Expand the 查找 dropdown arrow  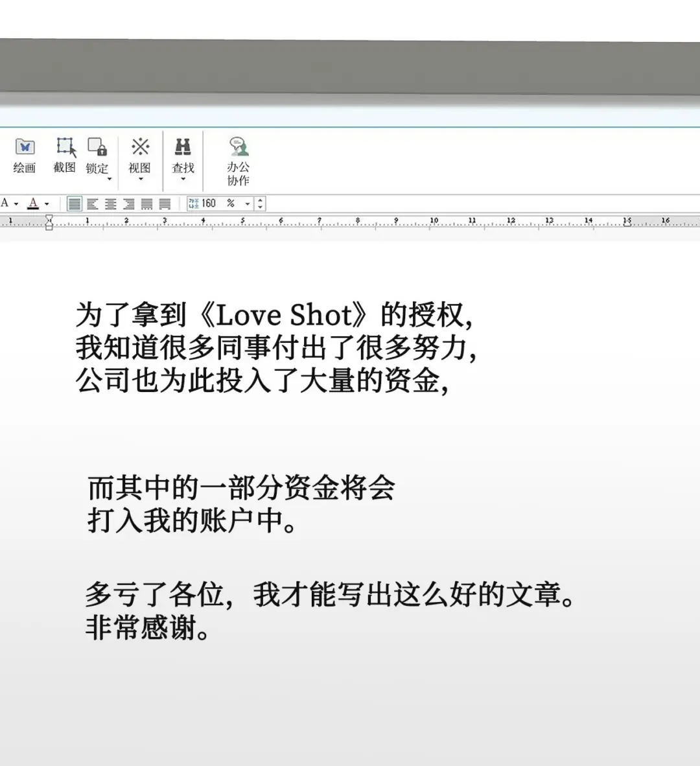183,180
